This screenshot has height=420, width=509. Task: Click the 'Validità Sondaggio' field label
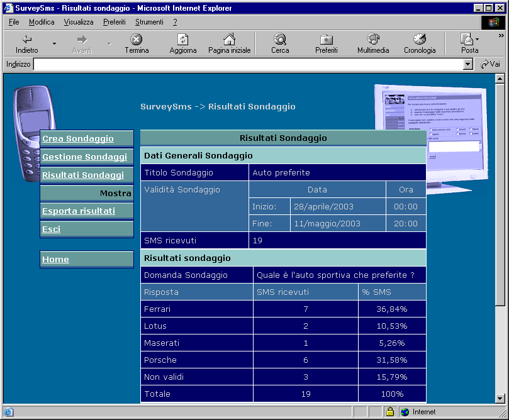click(x=182, y=189)
